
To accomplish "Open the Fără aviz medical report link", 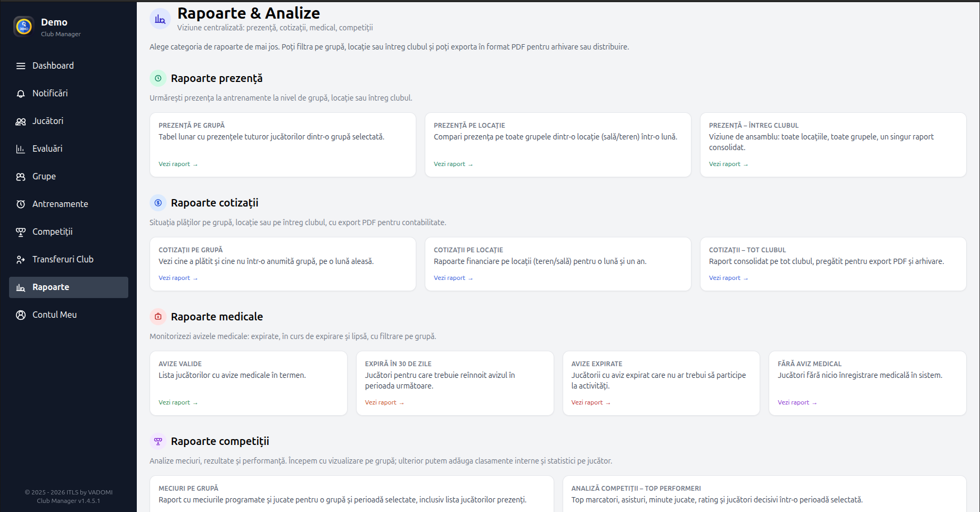I will [x=797, y=402].
